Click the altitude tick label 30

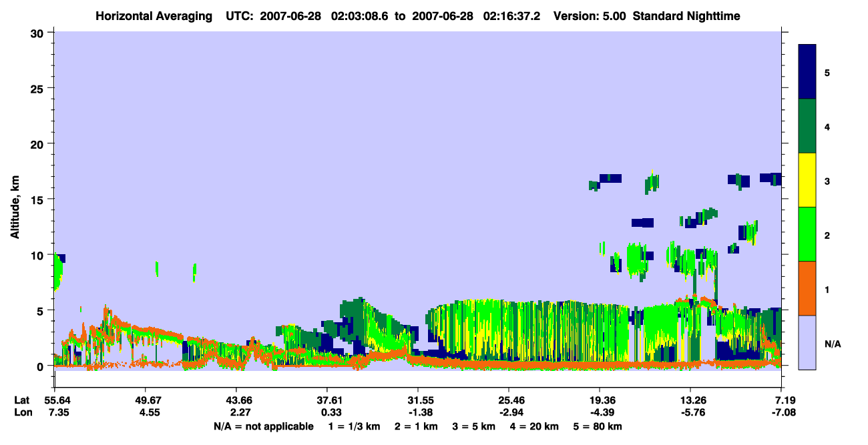(39, 33)
